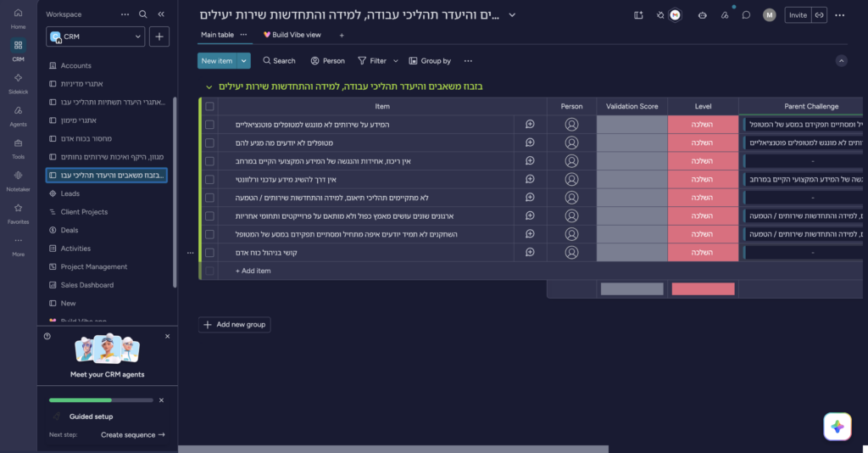Open conversation for קושי בניהול כוח אדם row
Screen dimensions: 868x453
tap(530, 252)
